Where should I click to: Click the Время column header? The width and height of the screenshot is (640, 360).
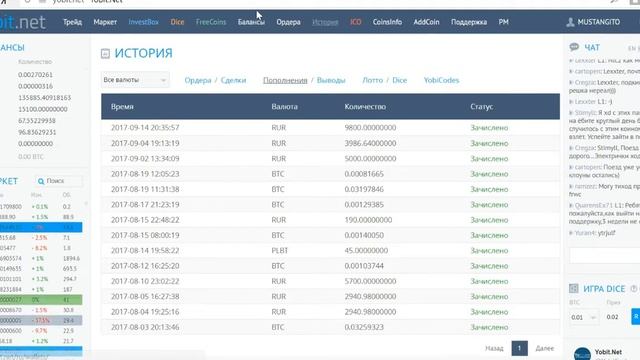[x=122, y=107]
